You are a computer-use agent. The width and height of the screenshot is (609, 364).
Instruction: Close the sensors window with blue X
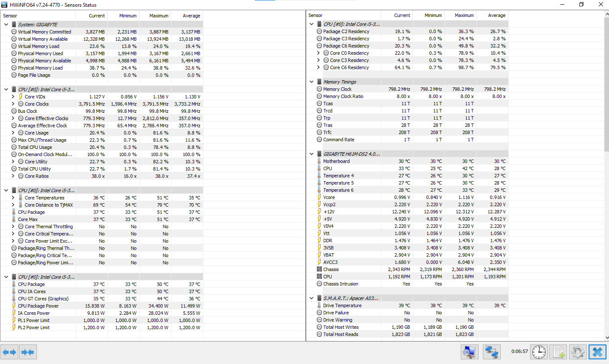[x=597, y=352]
